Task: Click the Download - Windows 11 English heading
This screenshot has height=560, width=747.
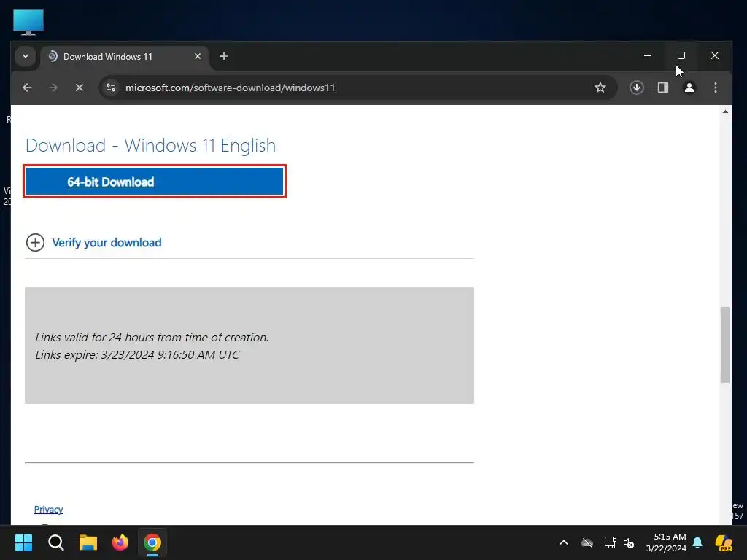Action: pyautogui.click(x=150, y=145)
